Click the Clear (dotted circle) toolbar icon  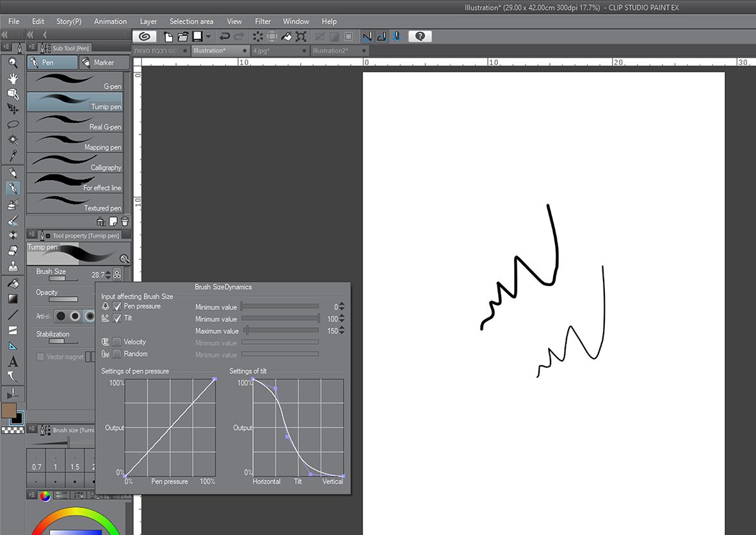point(258,37)
